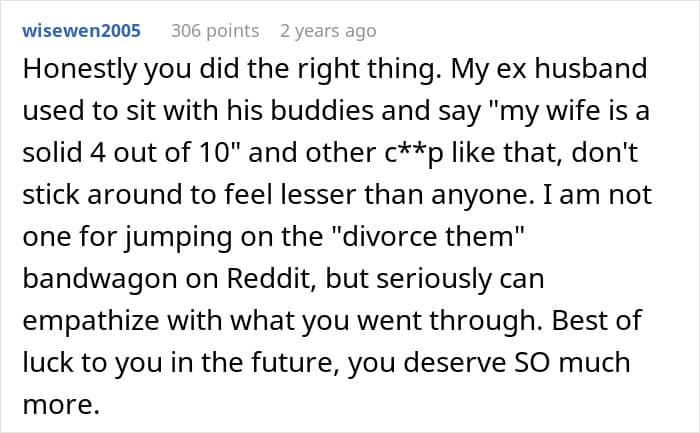Open the wisewen2005 user profile

pos(81,31)
